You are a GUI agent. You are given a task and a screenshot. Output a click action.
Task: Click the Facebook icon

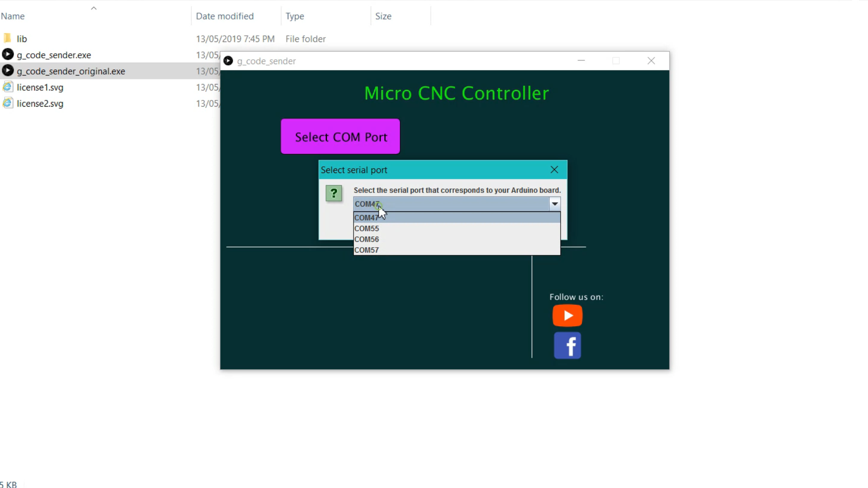[567, 346]
